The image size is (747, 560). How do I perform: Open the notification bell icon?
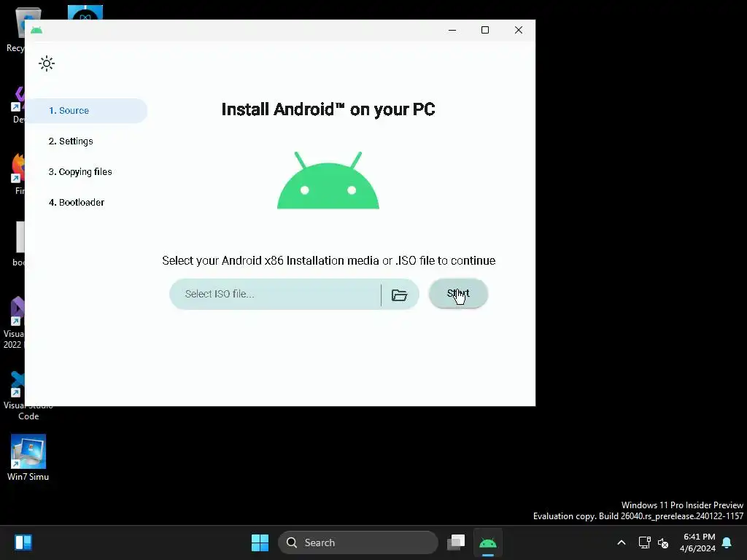[727, 542]
